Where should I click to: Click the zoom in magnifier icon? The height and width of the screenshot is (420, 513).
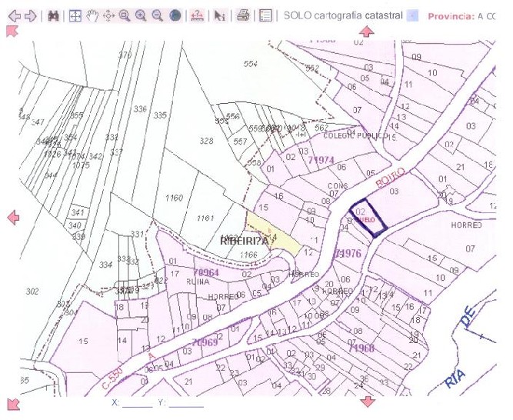coord(141,15)
